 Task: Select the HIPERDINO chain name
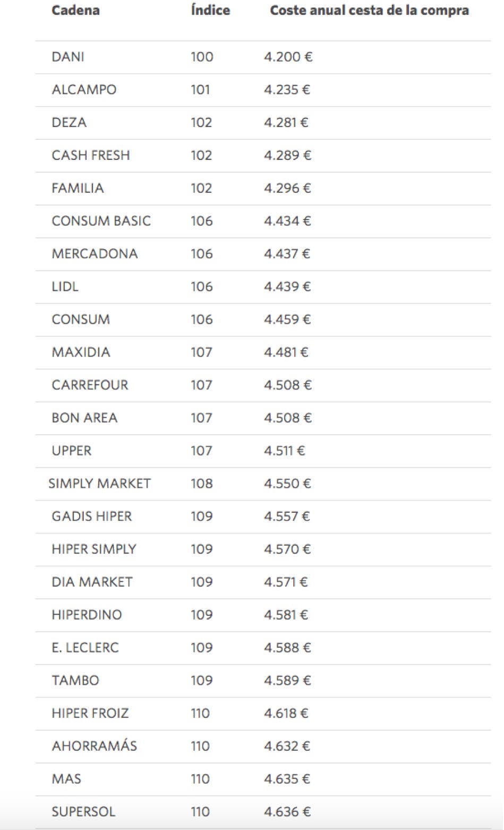[87, 615]
